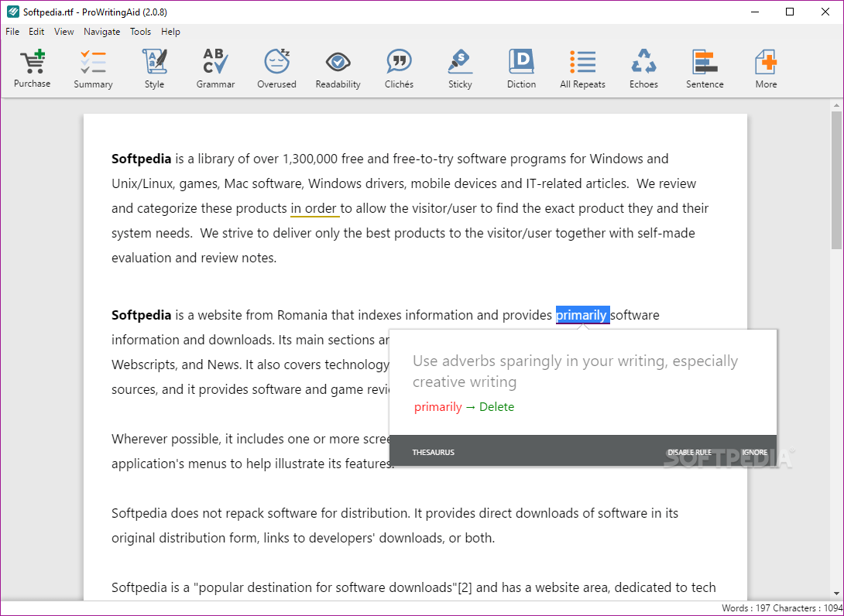Open the Readability report
844x616 pixels.
click(338, 67)
